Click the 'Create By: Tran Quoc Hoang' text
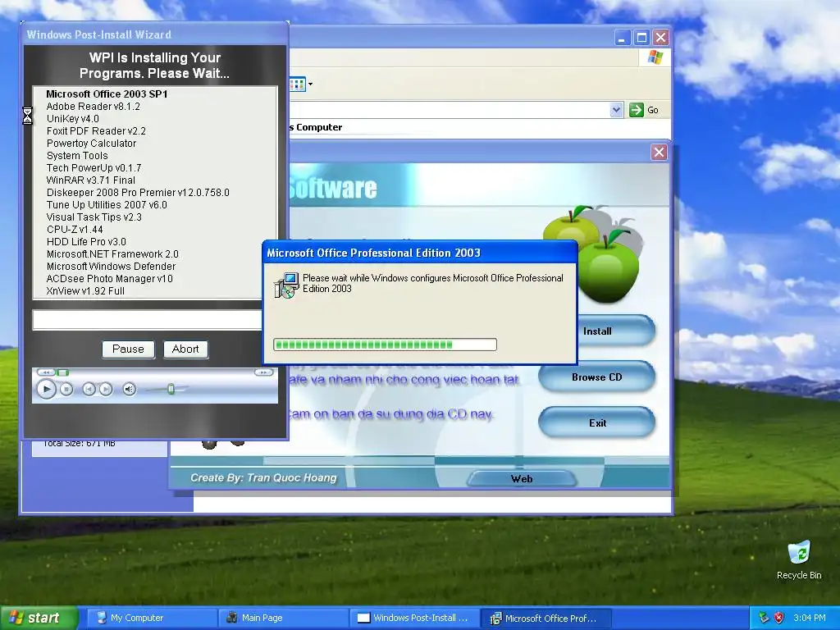840x630 pixels. point(263,478)
